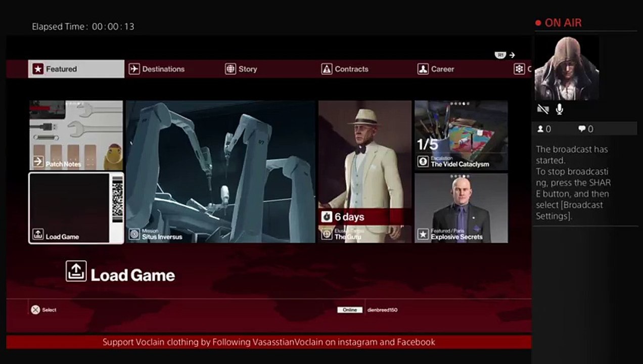Open The Videl Cataclysm escalation tile
Screen dimensions: 643x364
pyautogui.click(x=461, y=135)
